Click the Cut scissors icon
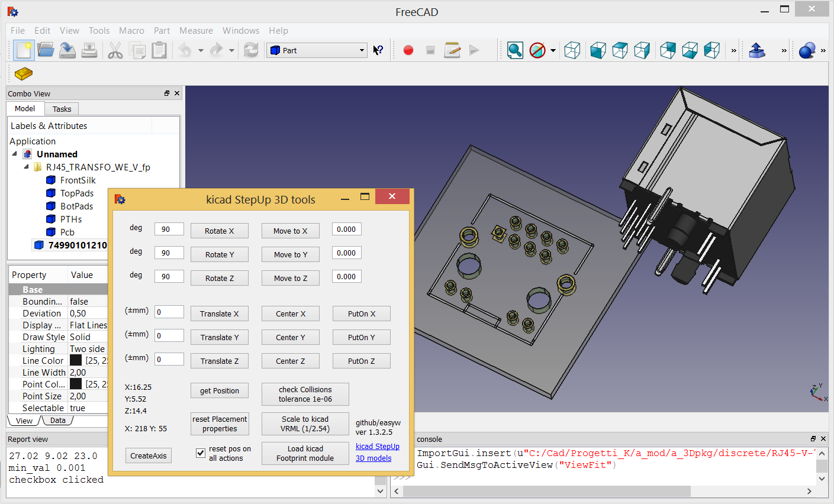834x504 pixels. [x=115, y=50]
